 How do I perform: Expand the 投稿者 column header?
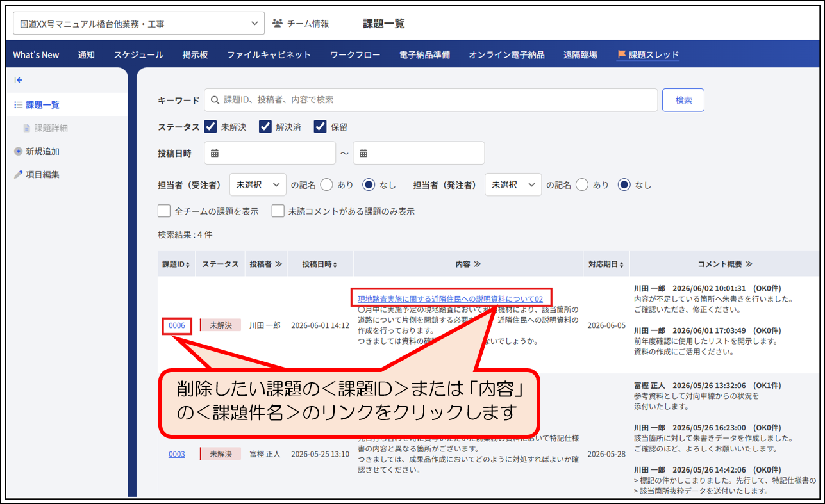coord(265,264)
